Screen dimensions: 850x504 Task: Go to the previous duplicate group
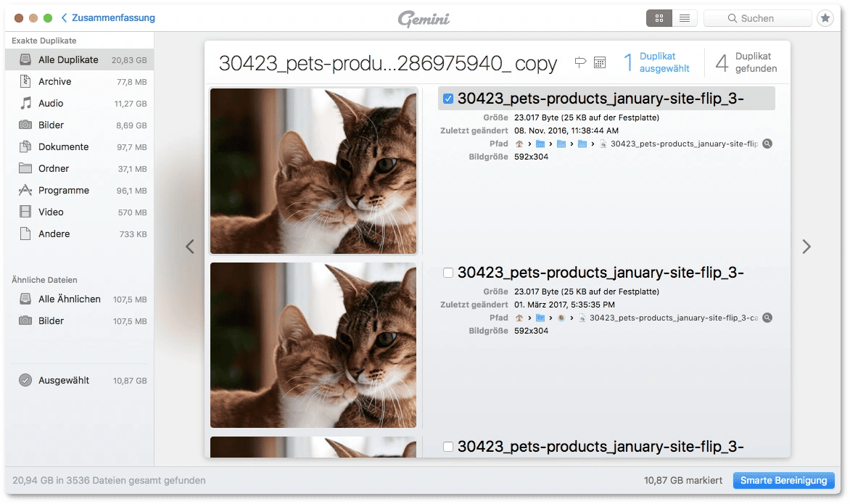coord(190,247)
